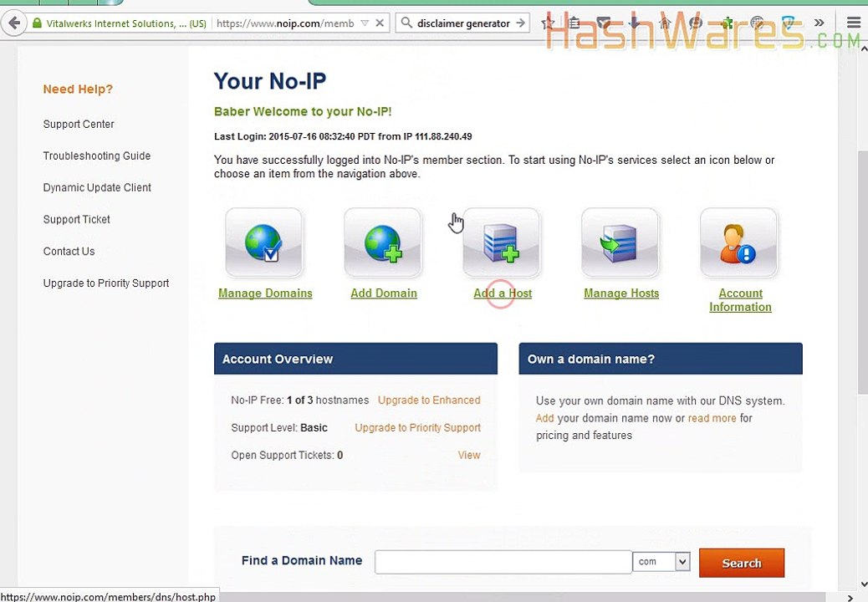Click the Manage Hosts link
Image resolution: width=868 pixels, height=602 pixels.
(621, 293)
